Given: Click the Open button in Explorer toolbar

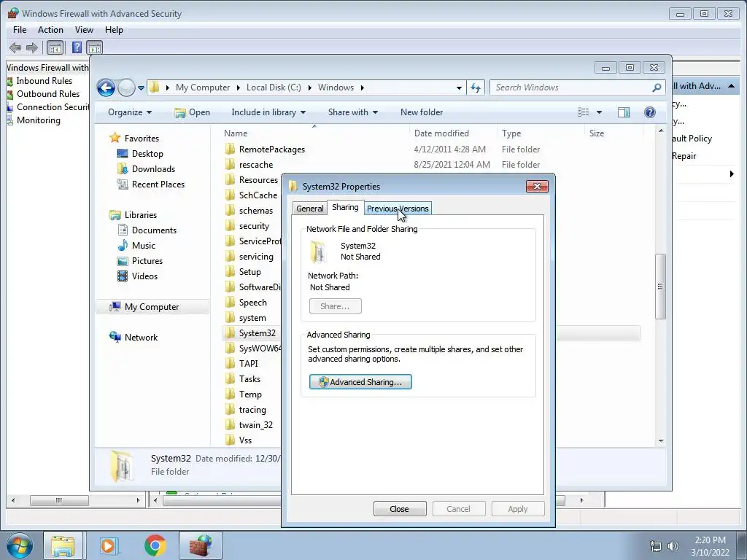Looking at the screenshot, I should tap(193, 112).
